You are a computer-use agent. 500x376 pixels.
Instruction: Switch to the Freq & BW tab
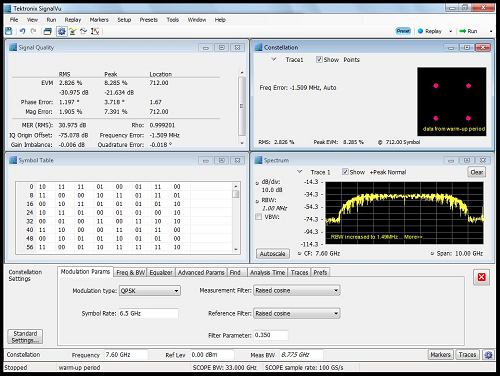tap(130, 273)
